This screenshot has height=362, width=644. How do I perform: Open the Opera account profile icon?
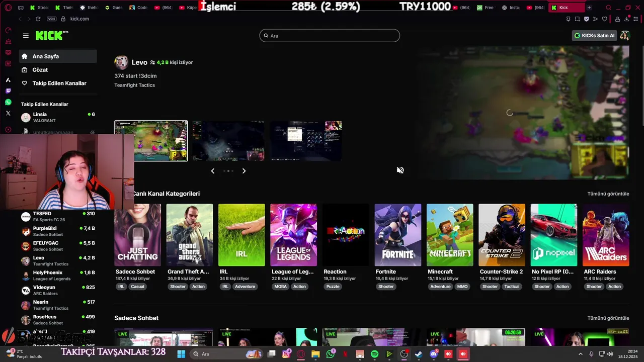[617, 19]
